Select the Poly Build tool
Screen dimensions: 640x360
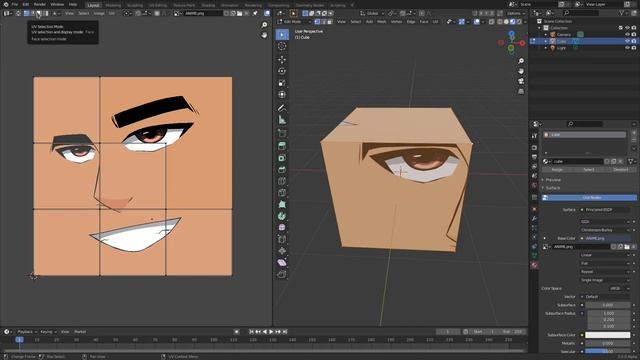pos(282,204)
